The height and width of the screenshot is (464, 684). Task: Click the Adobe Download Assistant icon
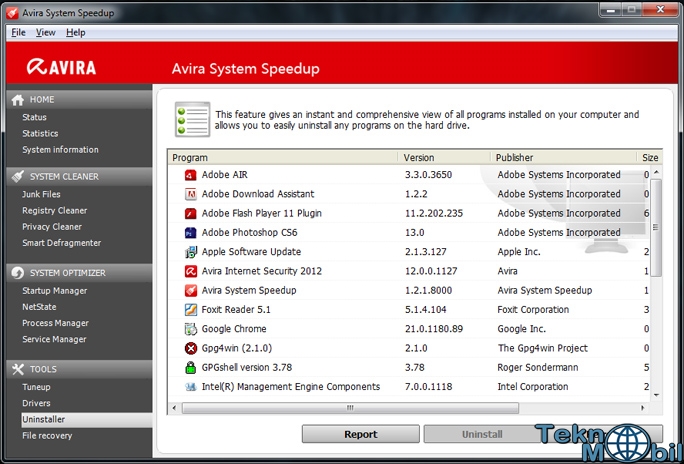coord(191,194)
